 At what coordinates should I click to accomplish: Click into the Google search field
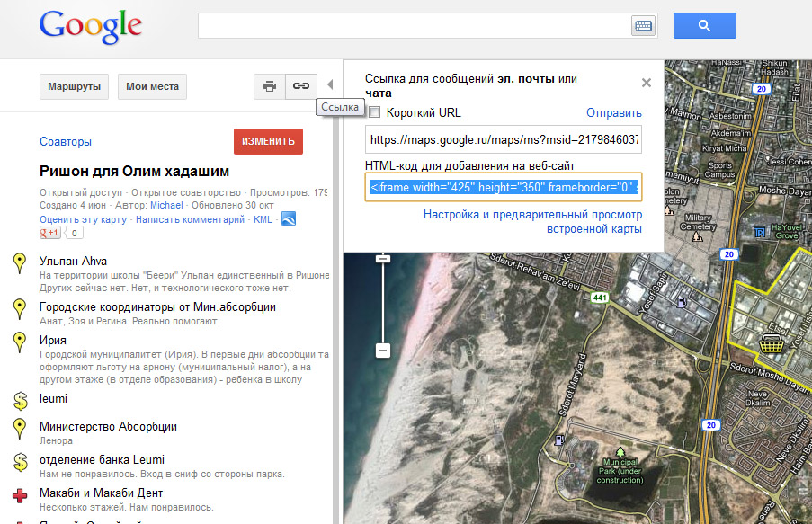[x=415, y=25]
